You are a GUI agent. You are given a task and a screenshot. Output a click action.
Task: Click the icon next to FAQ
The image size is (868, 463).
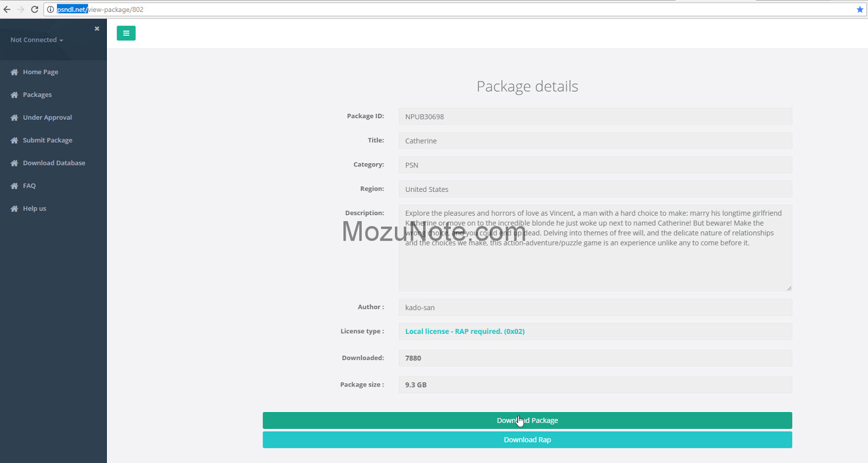(14, 186)
